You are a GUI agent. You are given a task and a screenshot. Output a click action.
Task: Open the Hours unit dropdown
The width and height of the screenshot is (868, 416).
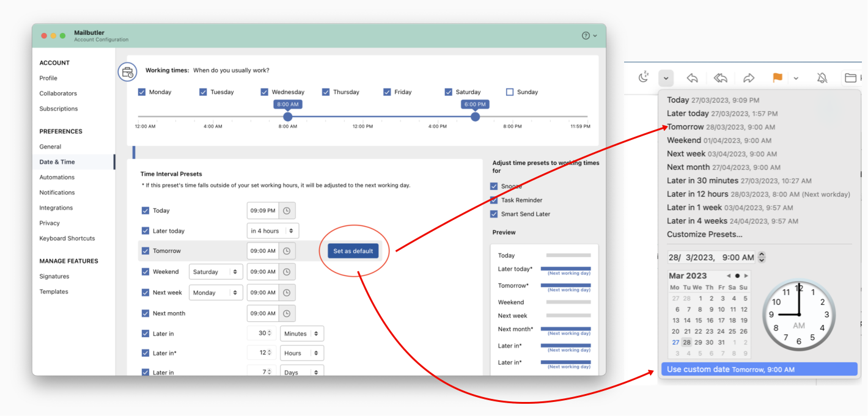(302, 353)
